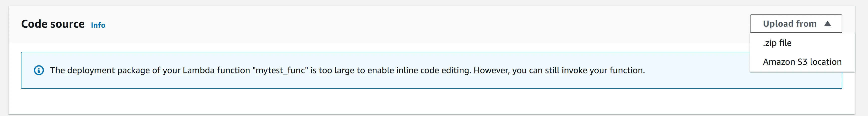Image resolution: width=868 pixels, height=116 pixels.
Task: Click the Code source heading
Action: (53, 24)
